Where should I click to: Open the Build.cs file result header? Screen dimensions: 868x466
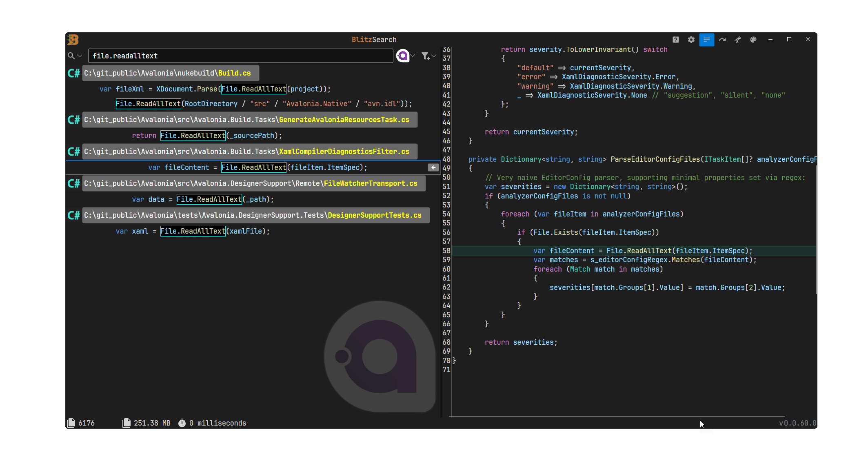point(171,73)
